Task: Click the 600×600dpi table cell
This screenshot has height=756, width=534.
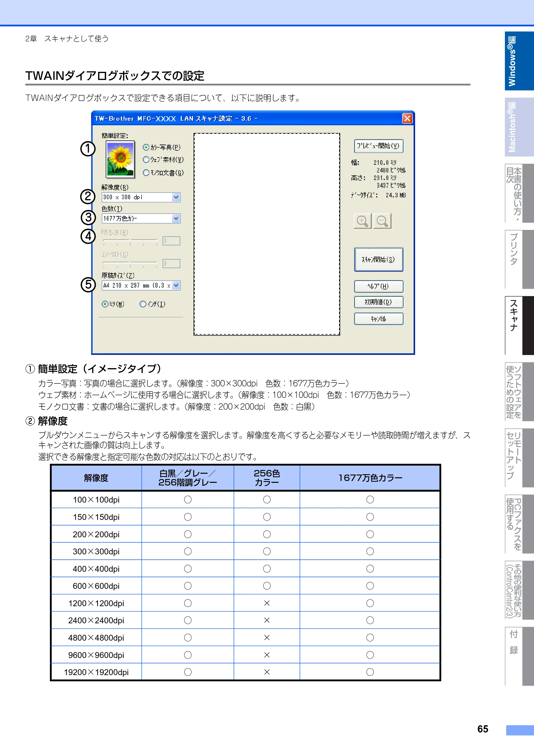Action: pyautogui.click(x=96, y=586)
